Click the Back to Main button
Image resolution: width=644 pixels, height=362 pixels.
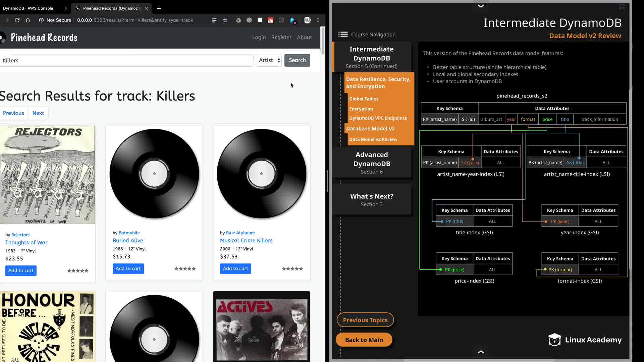[x=364, y=340]
